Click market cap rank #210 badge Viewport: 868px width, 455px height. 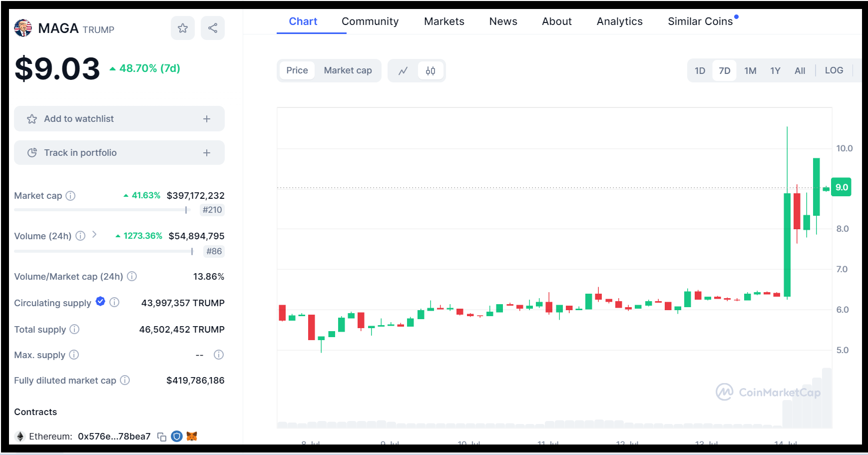pos(212,210)
